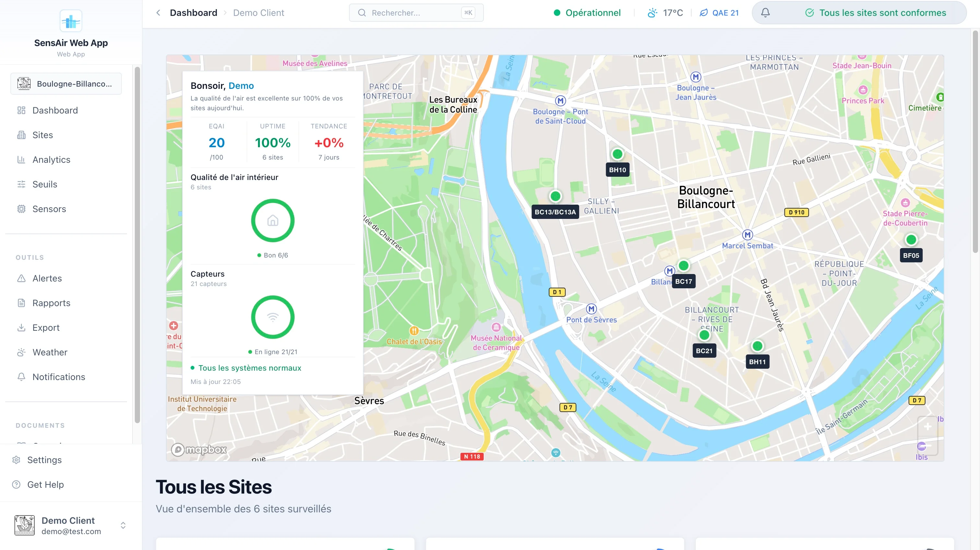Click the Seuils sliders icon
Image resolution: width=980 pixels, height=550 pixels.
(21, 184)
